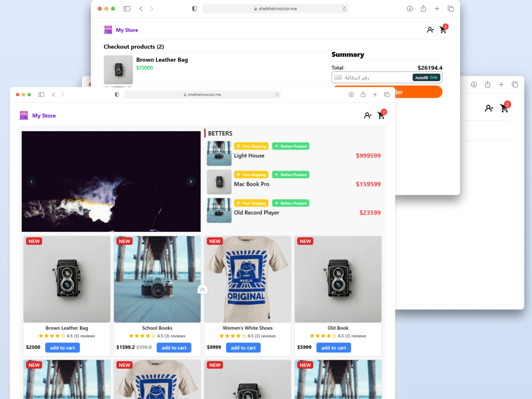Screen dimensions: 532x399
Task: Go forward in checkout browser window
Action: (152, 9)
